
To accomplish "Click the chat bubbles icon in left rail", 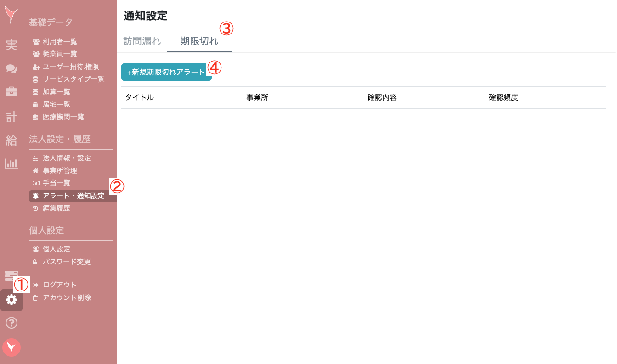I will coord(11,69).
